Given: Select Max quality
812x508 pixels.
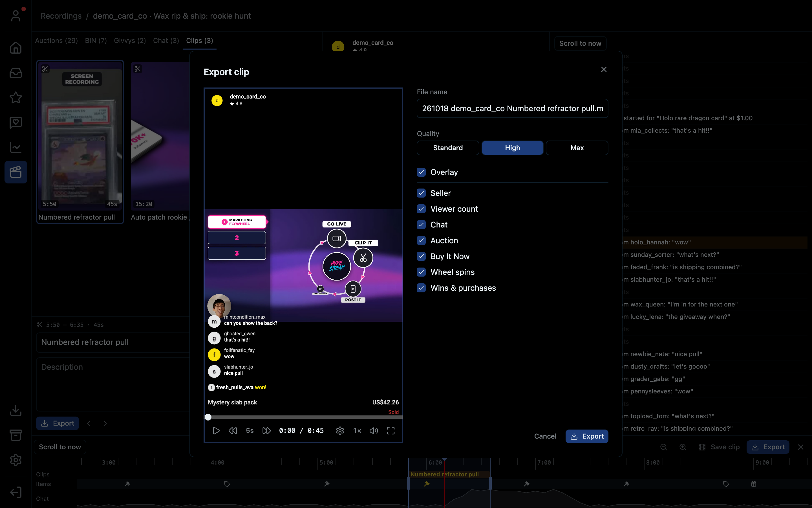Looking at the screenshot, I should [x=577, y=148].
